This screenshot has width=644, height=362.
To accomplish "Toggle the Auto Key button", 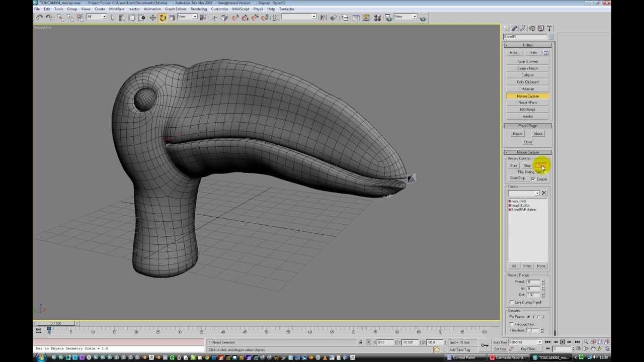I will [x=500, y=342].
